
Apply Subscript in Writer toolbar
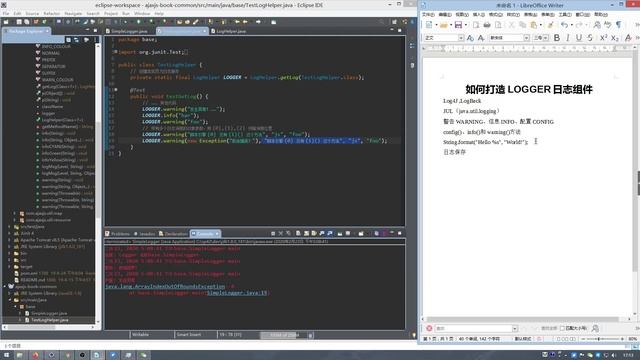pyautogui.click(x=615, y=38)
